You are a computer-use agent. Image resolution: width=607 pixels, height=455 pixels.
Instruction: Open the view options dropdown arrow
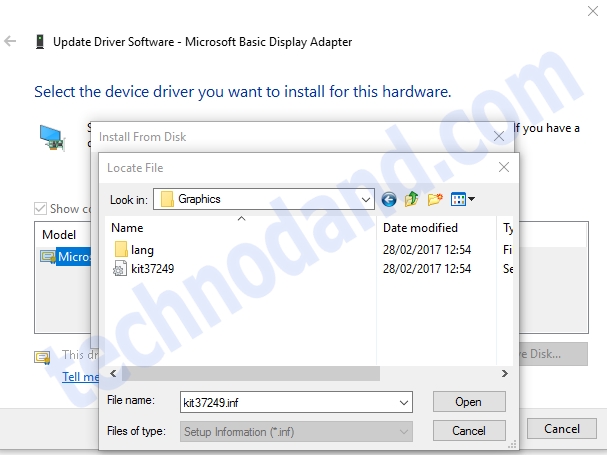click(472, 199)
